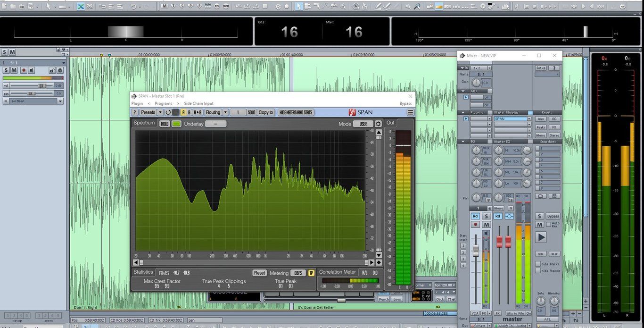The height and width of the screenshot is (328, 644).
Task: Click Mix to File button in mixer
Action: (x=516, y=313)
